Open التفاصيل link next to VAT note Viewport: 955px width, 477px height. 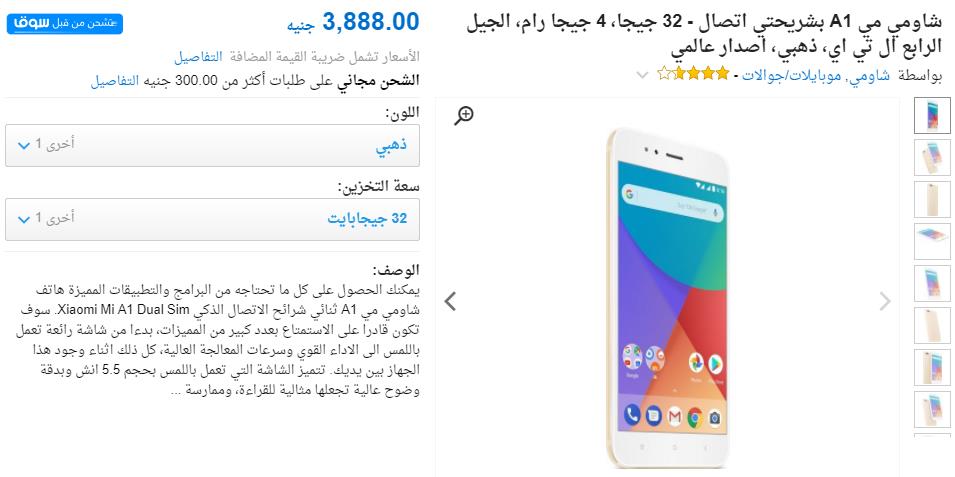click(x=198, y=57)
